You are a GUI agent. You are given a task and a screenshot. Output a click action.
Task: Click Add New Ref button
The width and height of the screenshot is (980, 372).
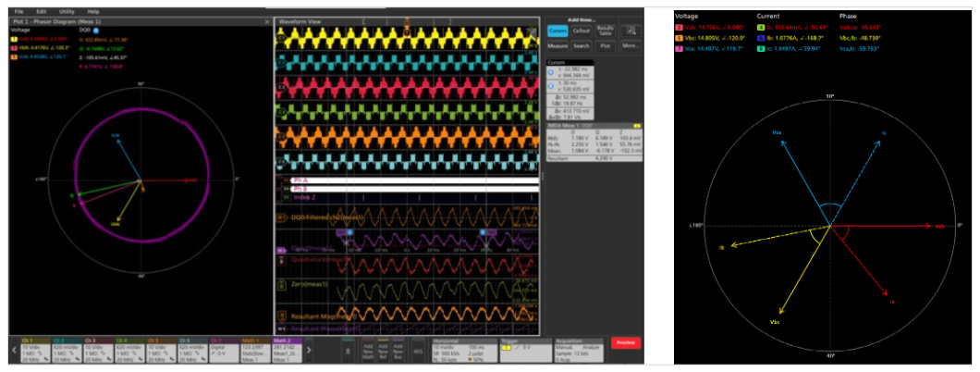point(384,350)
